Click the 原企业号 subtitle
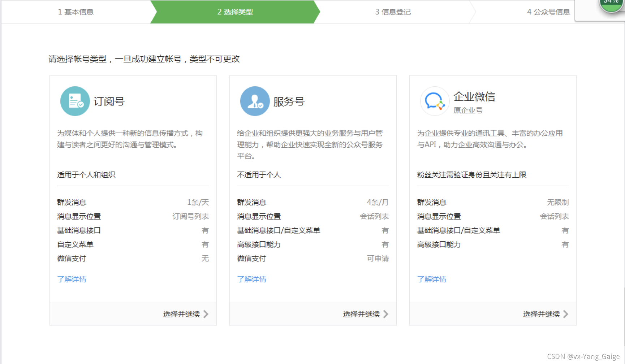Image resolution: width=625 pixels, height=364 pixels. [468, 110]
